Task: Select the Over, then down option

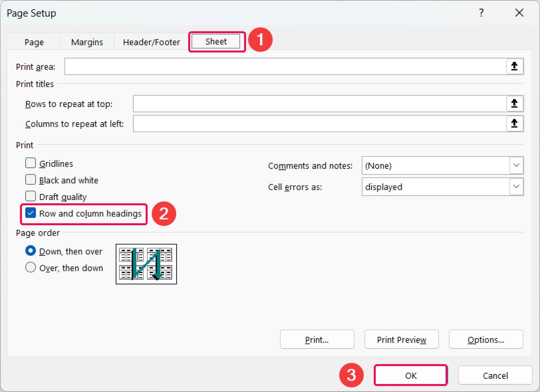Action: [x=30, y=267]
